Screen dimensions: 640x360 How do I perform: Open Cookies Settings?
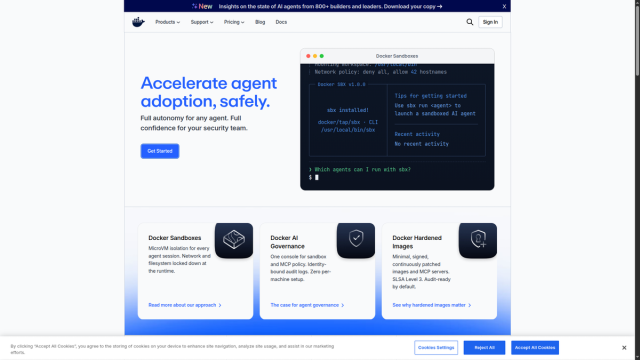pyautogui.click(x=436, y=348)
